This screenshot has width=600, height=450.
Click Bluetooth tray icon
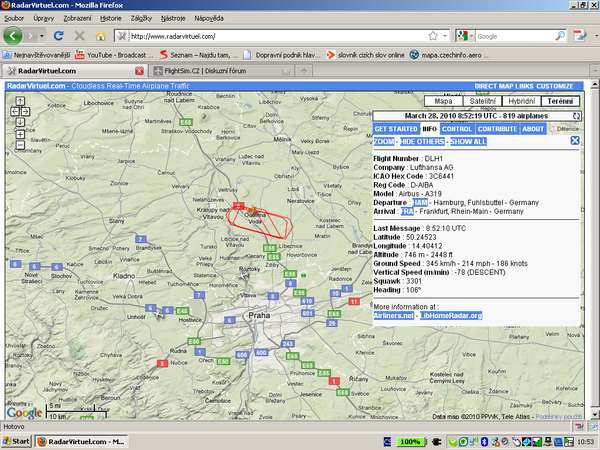point(484,442)
